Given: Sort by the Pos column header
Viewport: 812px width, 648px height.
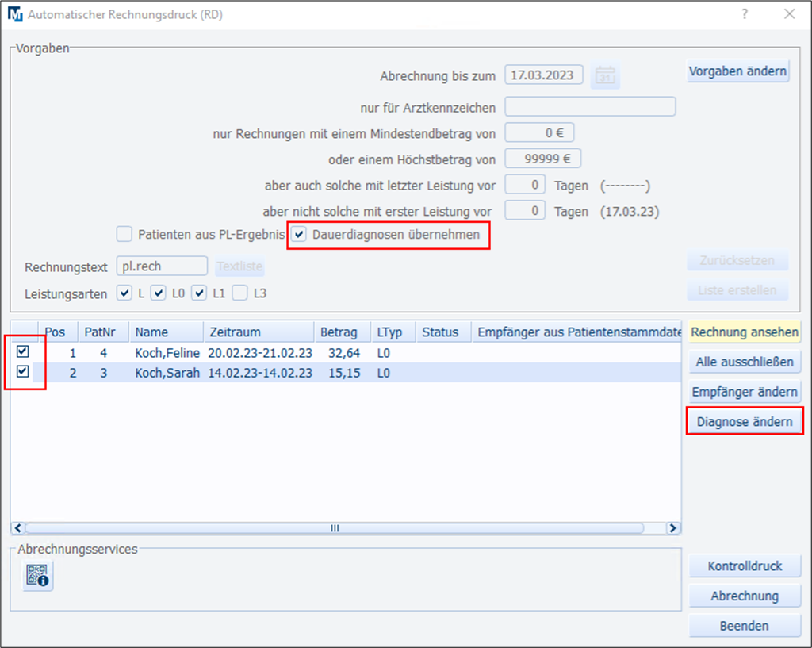Looking at the screenshot, I should click(x=58, y=332).
